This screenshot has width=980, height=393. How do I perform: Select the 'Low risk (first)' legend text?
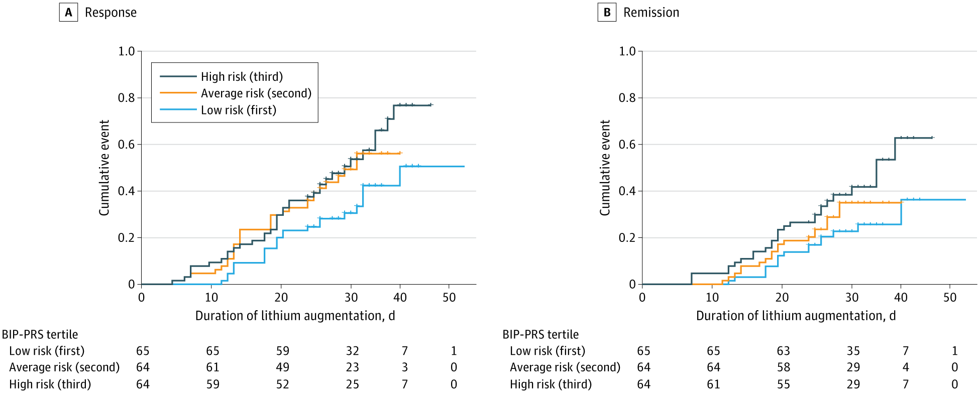[x=239, y=110]
